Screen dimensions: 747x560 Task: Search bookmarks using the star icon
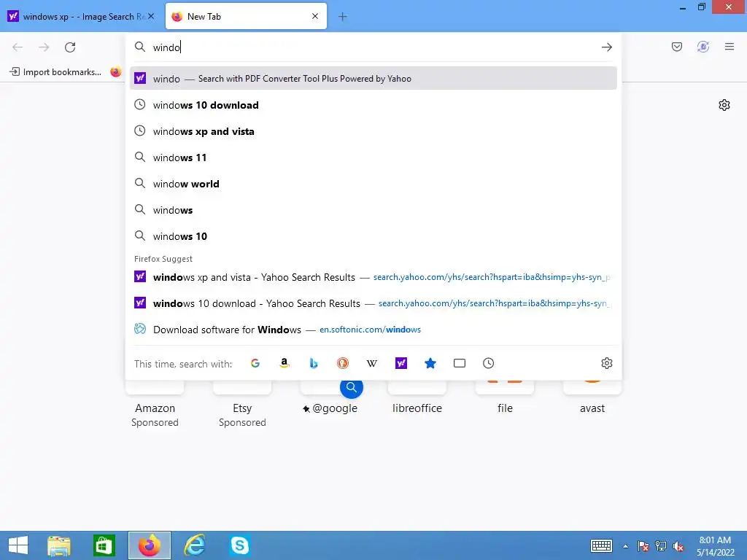pos(430,363)
